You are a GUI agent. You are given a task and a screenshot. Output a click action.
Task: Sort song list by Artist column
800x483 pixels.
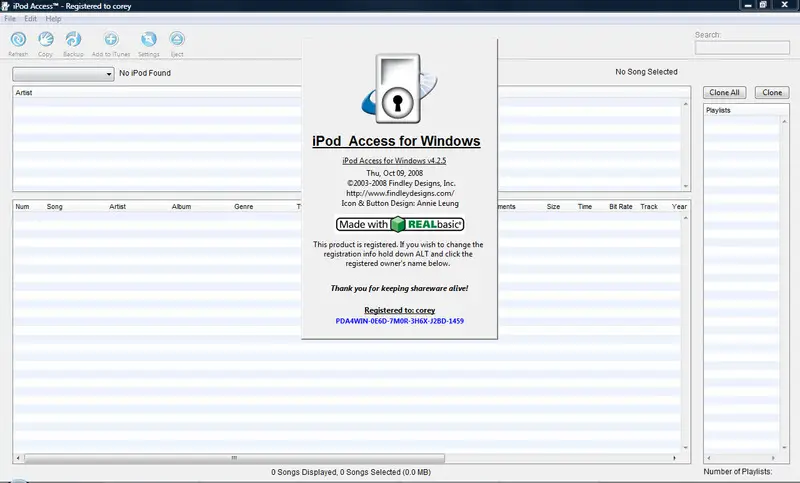117,207
